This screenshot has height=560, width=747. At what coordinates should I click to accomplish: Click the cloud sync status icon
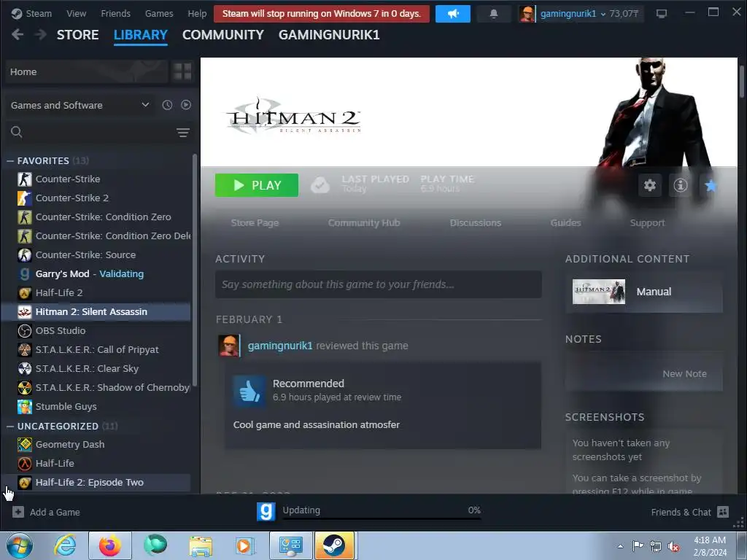(320, 184)
